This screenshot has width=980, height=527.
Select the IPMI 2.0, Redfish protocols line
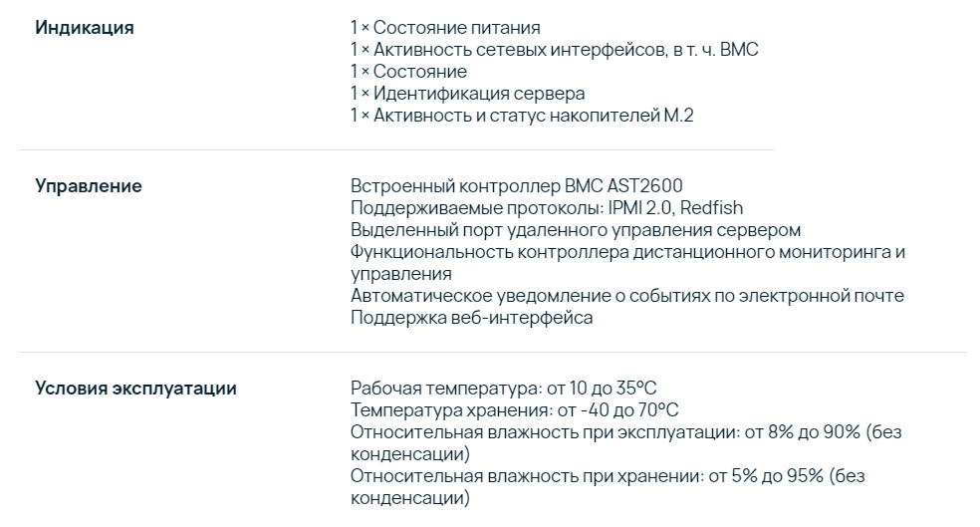click(x=546, y=207)
